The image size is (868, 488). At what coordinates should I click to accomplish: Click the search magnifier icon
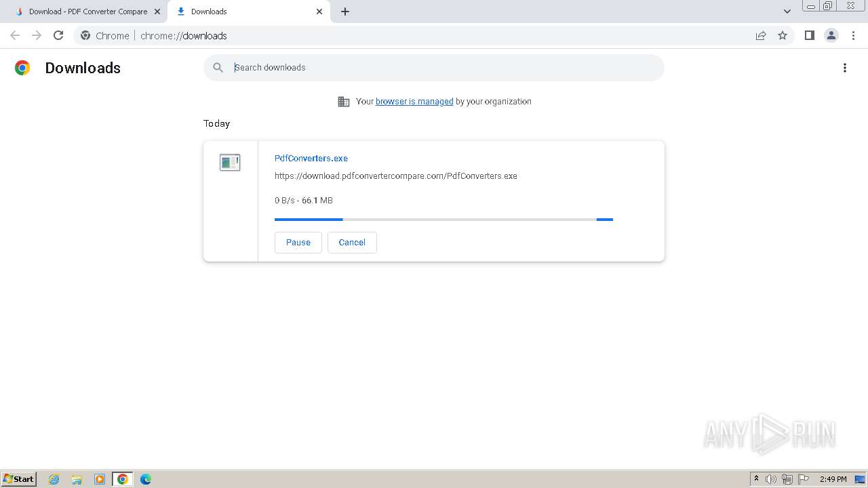coord(218,68)
